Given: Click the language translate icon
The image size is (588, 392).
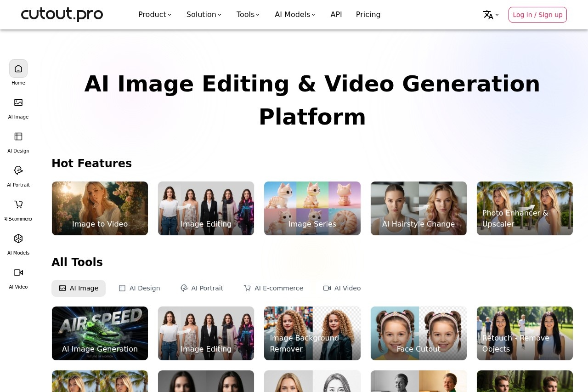Looking at the screenshot, I should tap(488, 15).
